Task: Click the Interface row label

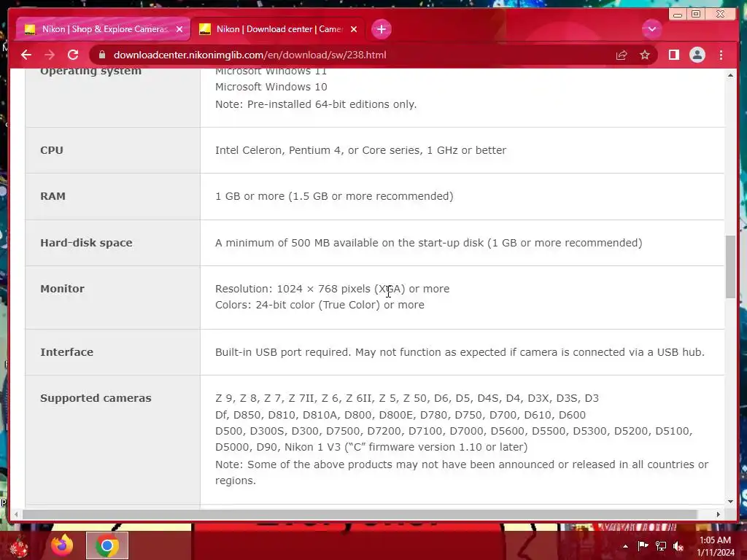Action: click(66, 352)
